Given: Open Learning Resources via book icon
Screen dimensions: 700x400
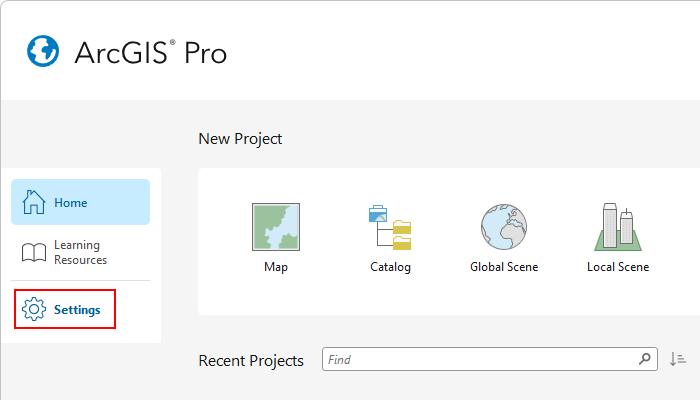Looking at the screenshot, I should pyautogui.click(x=34, y=252).
